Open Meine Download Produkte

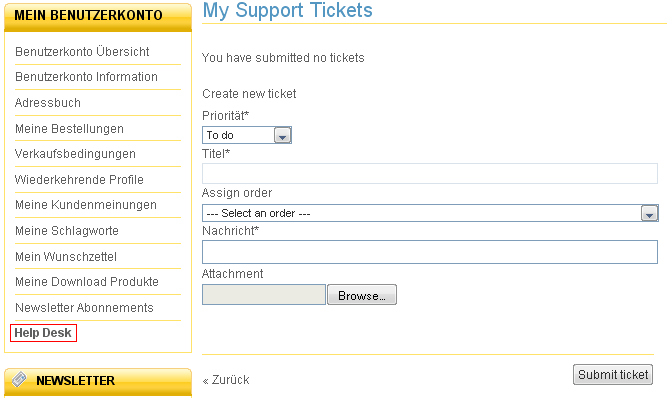(87, 282)
